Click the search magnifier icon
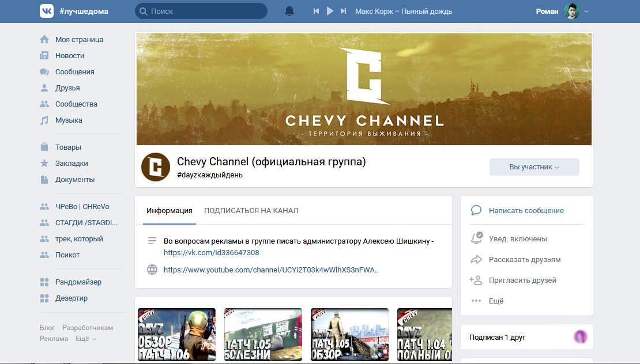Screen dimensions: 640x364 click(143, 12)
